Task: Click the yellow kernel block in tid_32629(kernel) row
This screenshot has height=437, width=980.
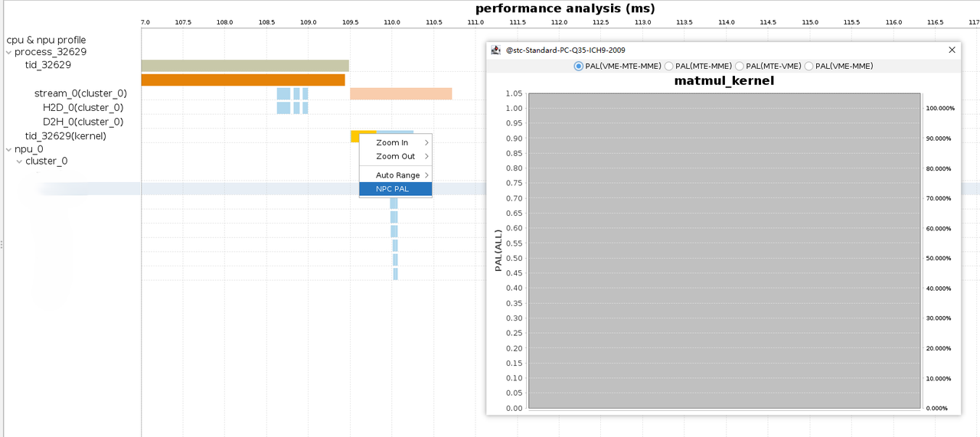Action: [x=355, y=135]
